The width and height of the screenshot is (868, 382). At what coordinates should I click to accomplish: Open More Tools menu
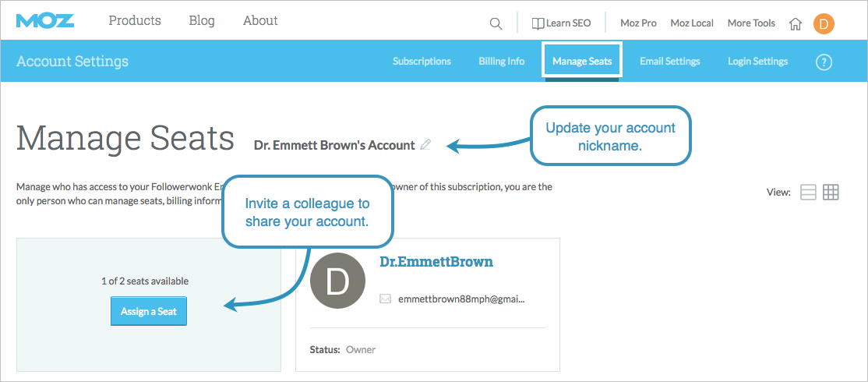click(x=751, y=23)
